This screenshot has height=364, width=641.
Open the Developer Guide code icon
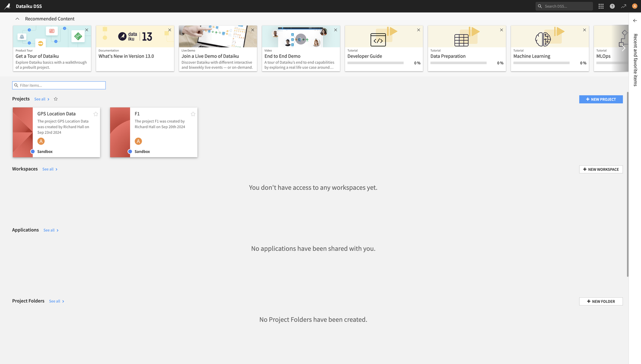(x=378, y=40)
